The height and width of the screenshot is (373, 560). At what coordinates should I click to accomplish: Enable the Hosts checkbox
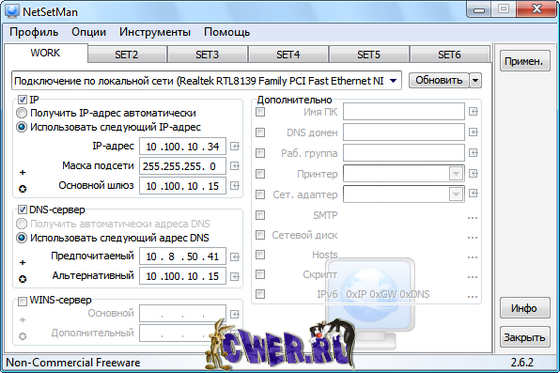[260, 254]
